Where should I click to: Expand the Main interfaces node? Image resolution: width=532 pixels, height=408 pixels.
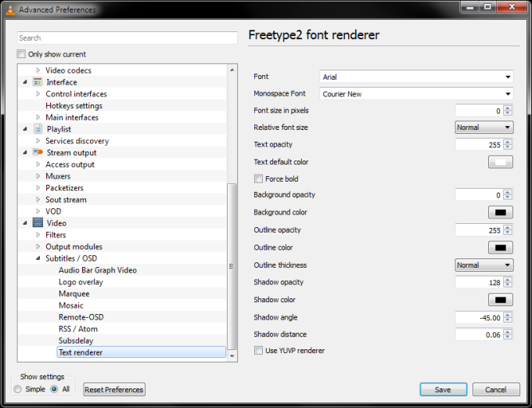(x=38, y=117)
